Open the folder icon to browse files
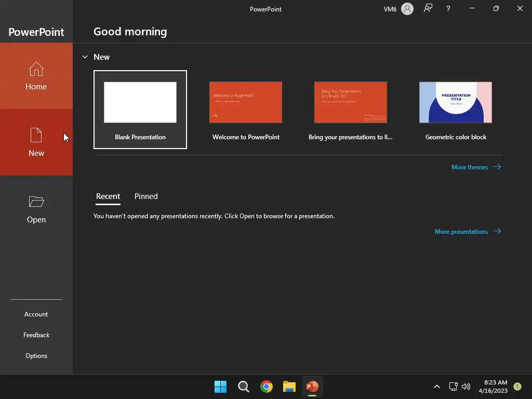 (x=36, y=201)
